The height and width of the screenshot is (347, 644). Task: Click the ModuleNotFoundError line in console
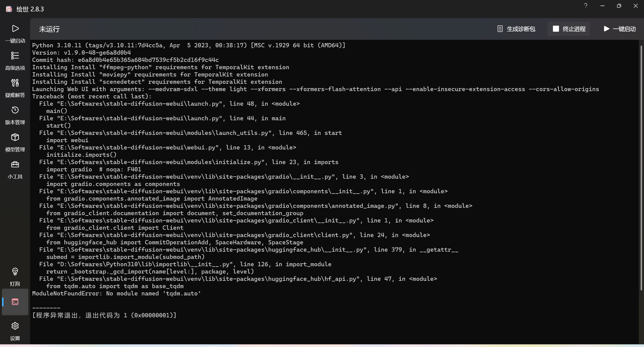point(116,293)
